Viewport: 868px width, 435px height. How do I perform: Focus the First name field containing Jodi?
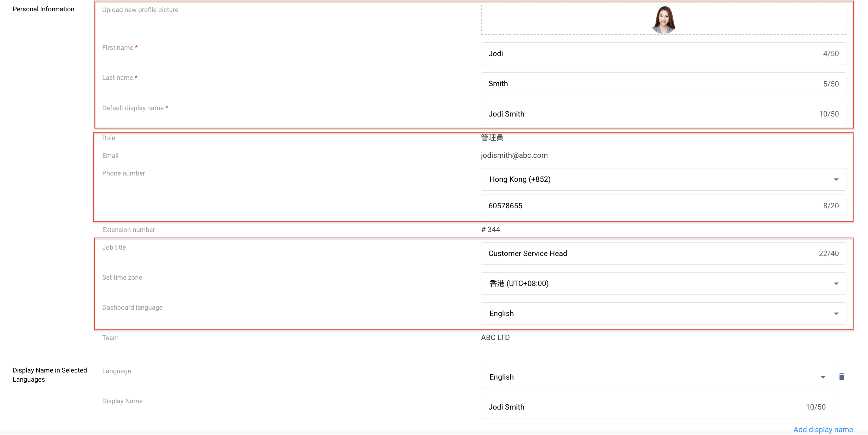tap(654, 54)
